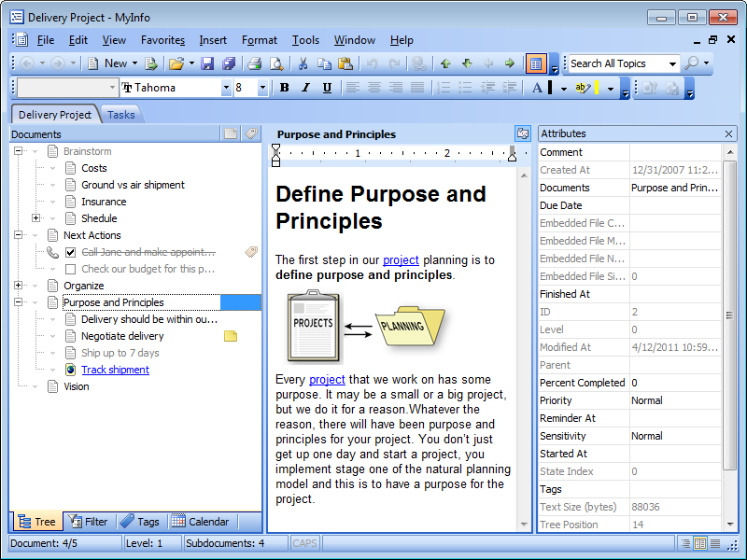The width and height of the screenshot is (747, 560).
Task: Click the Save All icon
Action: tap(229, 63)
